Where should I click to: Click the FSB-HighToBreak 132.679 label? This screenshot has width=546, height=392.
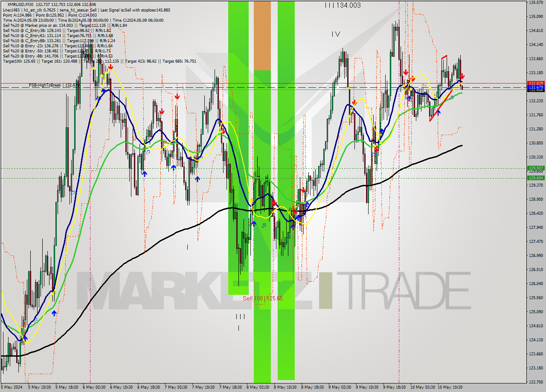tap(53, 85)
